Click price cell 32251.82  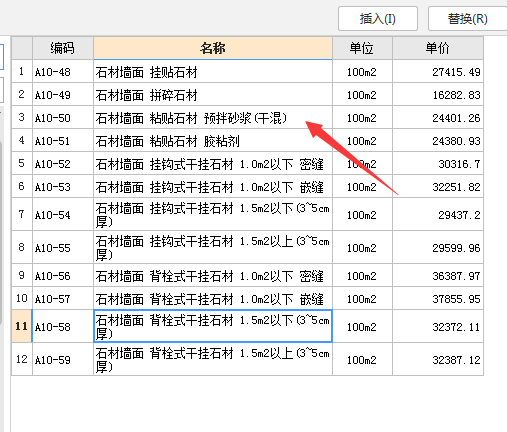[x=438, y=187]
